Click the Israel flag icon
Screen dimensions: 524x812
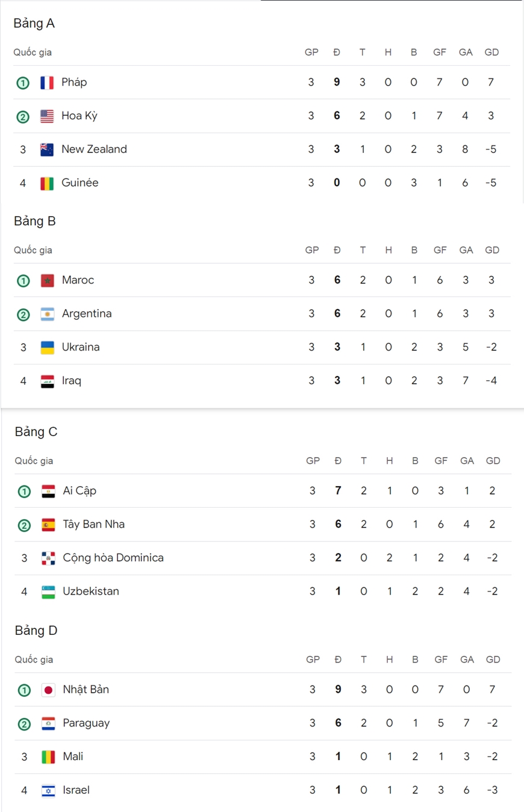[48, 790]
